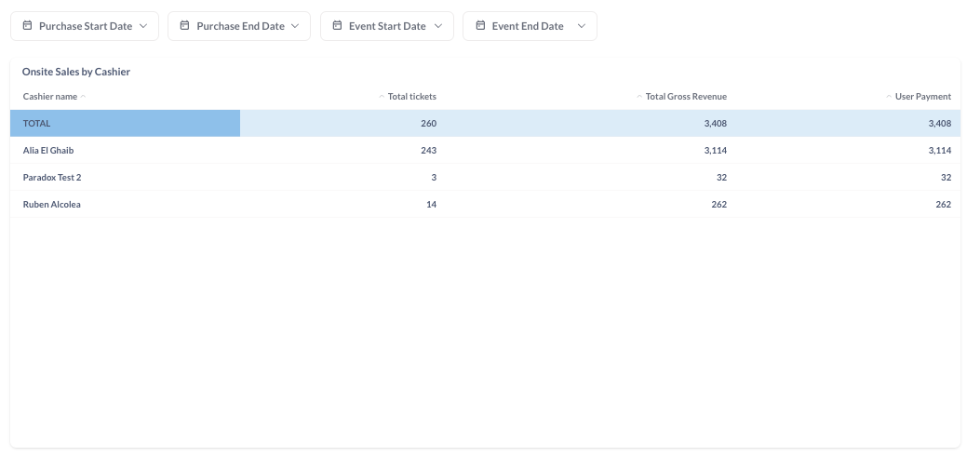Click Paradox Test 2 gross revenue 32

point(721,177)
